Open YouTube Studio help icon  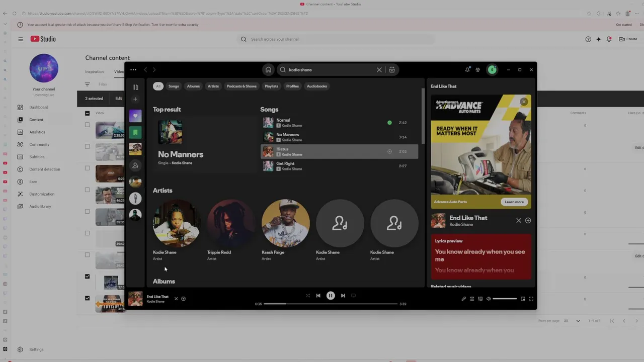(x=588, y=39)
